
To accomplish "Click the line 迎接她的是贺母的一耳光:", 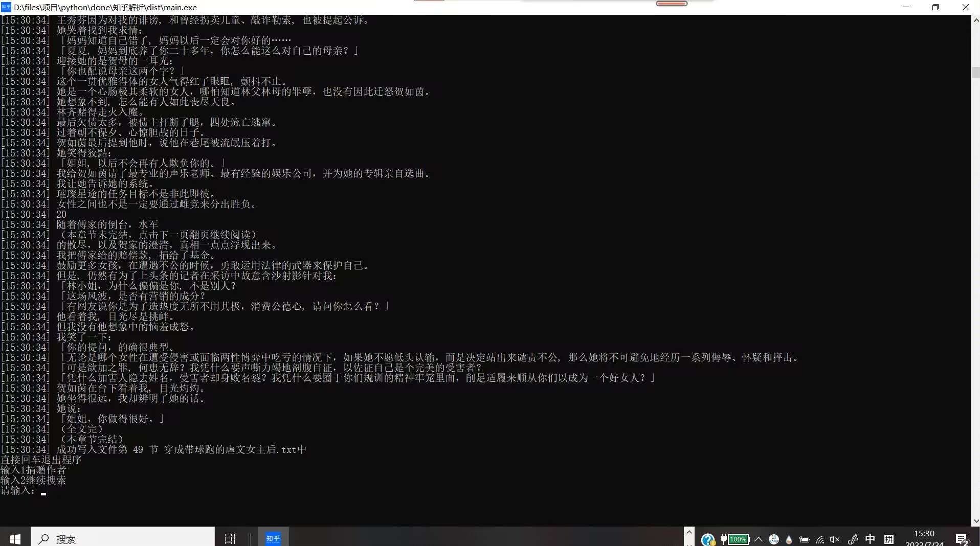I will pos(87,61).
